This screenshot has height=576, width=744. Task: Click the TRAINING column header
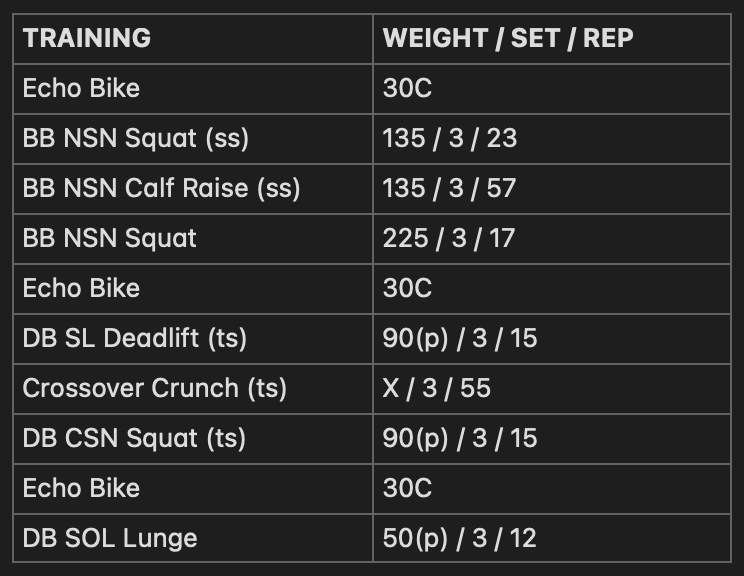pos(193,39)
